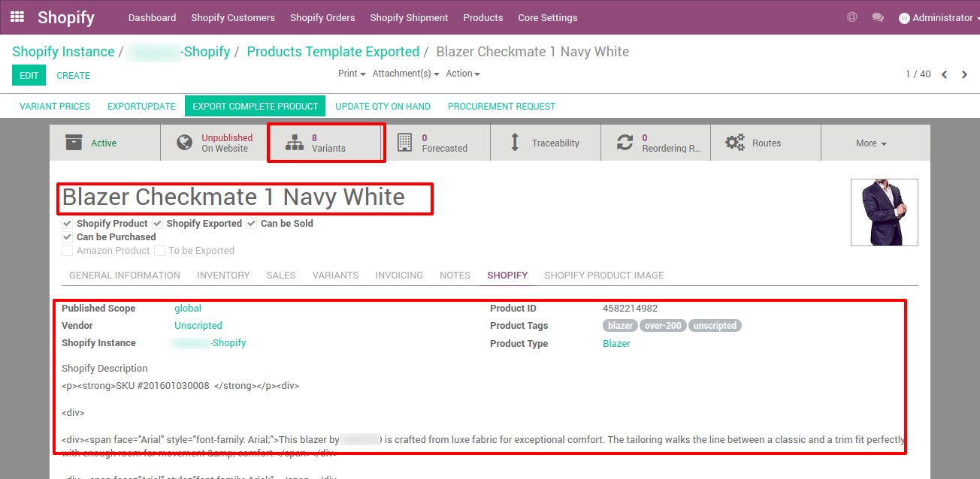Switch to Sales tab
Viewport: 980px width, 479px height.
click(281, 276)
